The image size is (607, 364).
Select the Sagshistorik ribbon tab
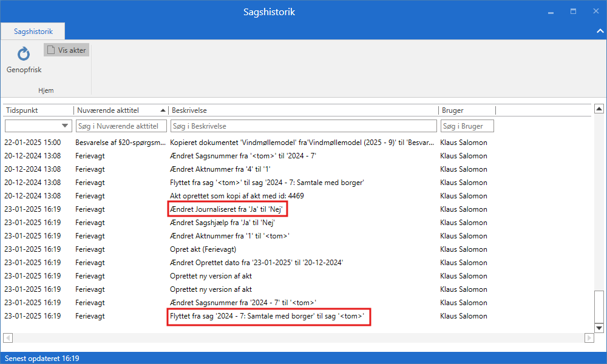(x=33, y=31)
